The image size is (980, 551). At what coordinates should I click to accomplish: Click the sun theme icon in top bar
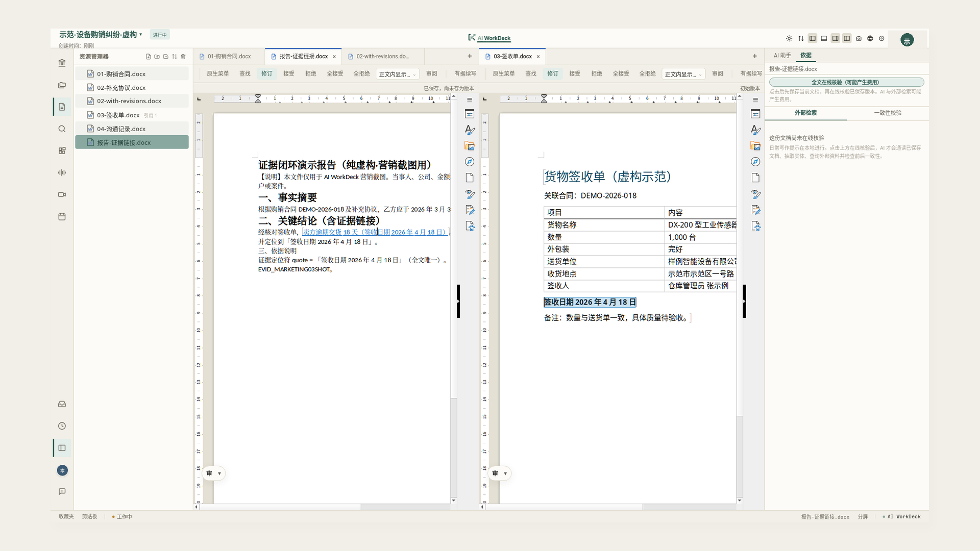(789, 38)
